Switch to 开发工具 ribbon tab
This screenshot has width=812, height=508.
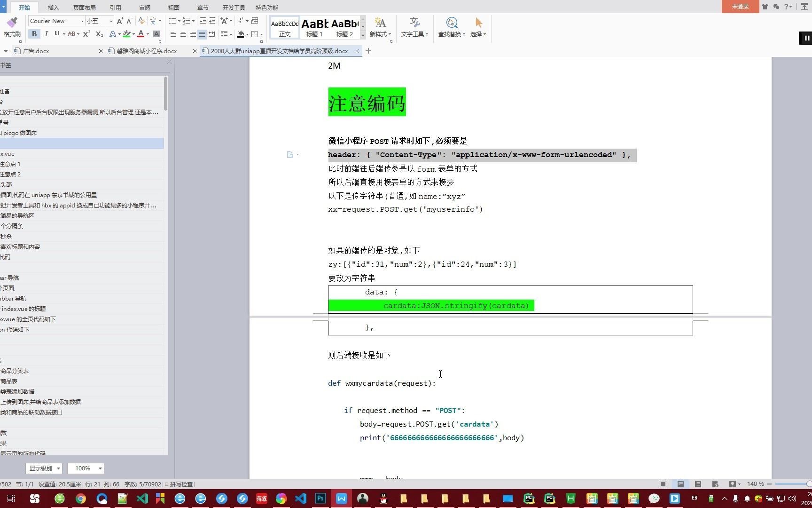click(234, 8)
